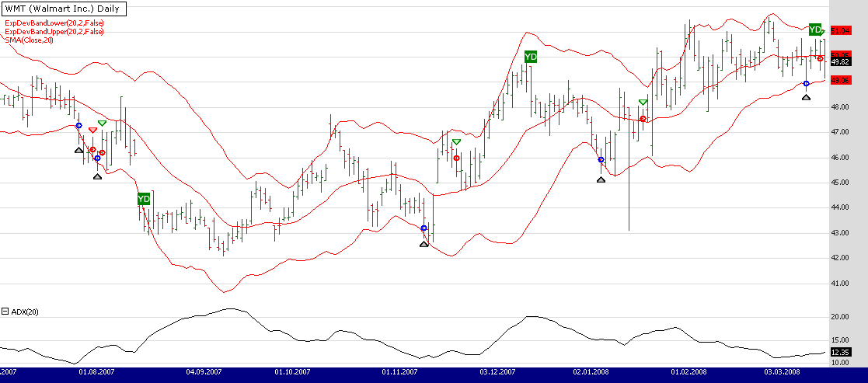The height and width of the screenshot is (383, 868).
Task: Select the gray up-triangle in March 2008
Action: click(x=806, y=97)
